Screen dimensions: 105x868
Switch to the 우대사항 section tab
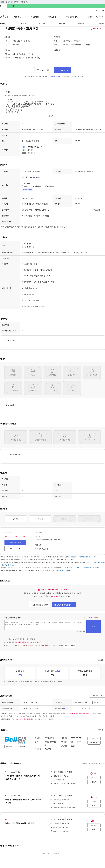42,24
